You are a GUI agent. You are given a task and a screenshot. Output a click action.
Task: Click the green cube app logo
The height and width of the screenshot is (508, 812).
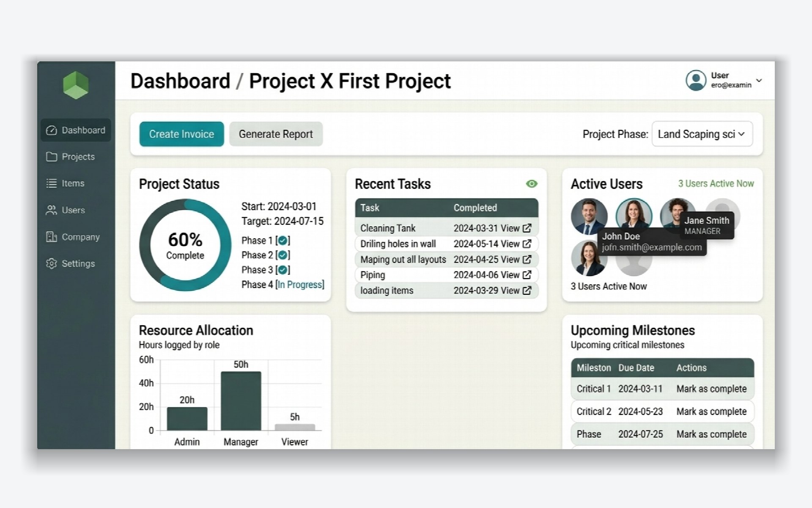click(x=76, y=85)
